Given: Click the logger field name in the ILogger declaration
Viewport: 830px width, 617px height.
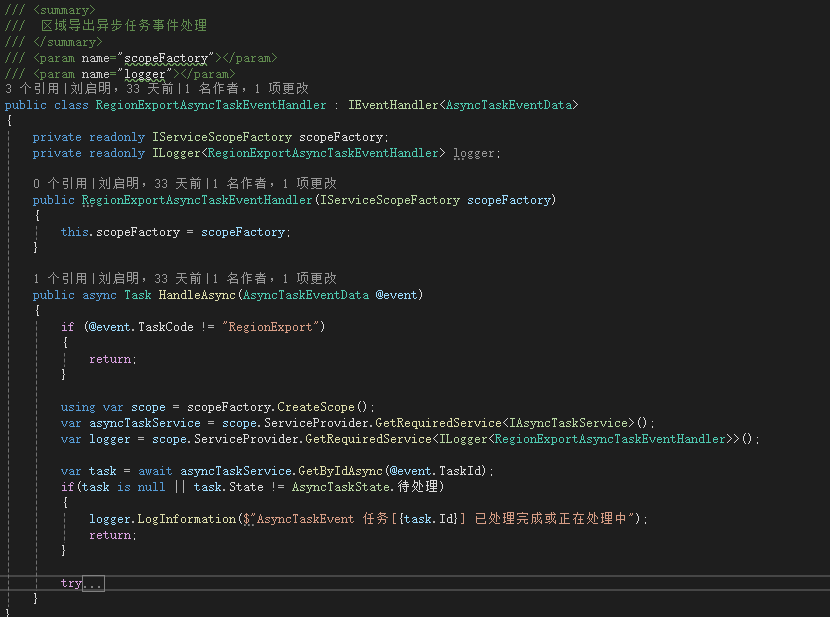Looking at the screenshot, I should click(474, 153).
